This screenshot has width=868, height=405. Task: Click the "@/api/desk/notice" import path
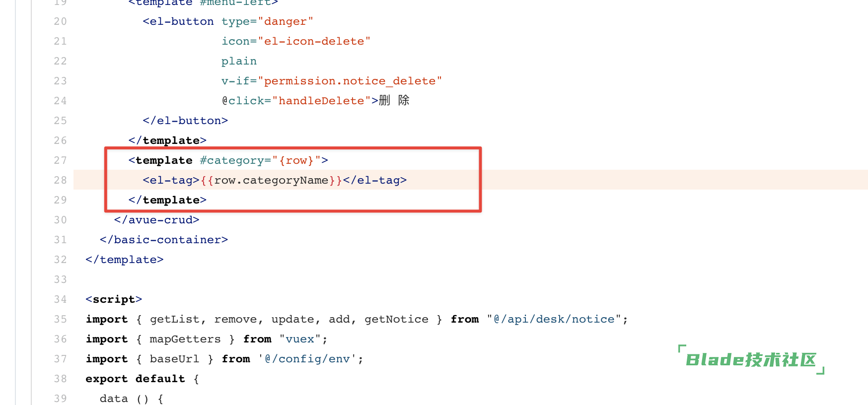(x=554, y=319)
